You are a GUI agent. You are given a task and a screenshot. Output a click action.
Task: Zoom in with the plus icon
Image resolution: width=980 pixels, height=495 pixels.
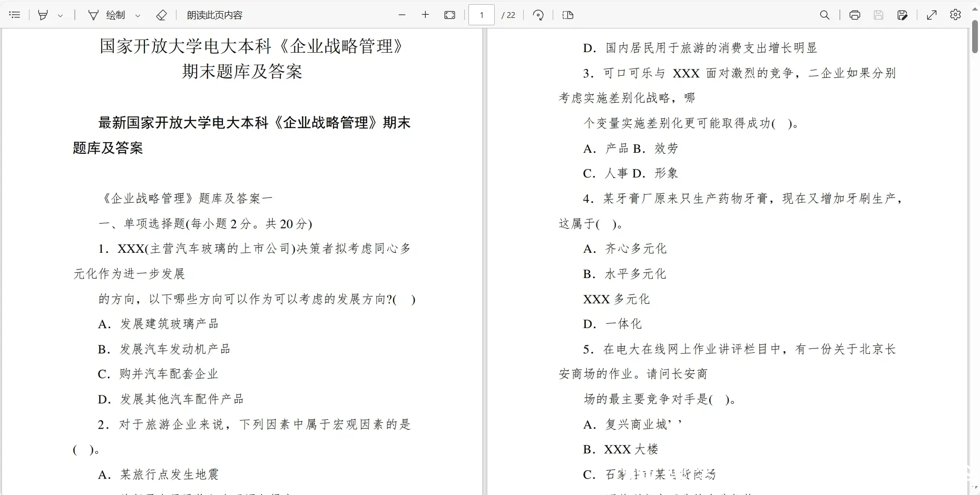(x=426, y=15)
